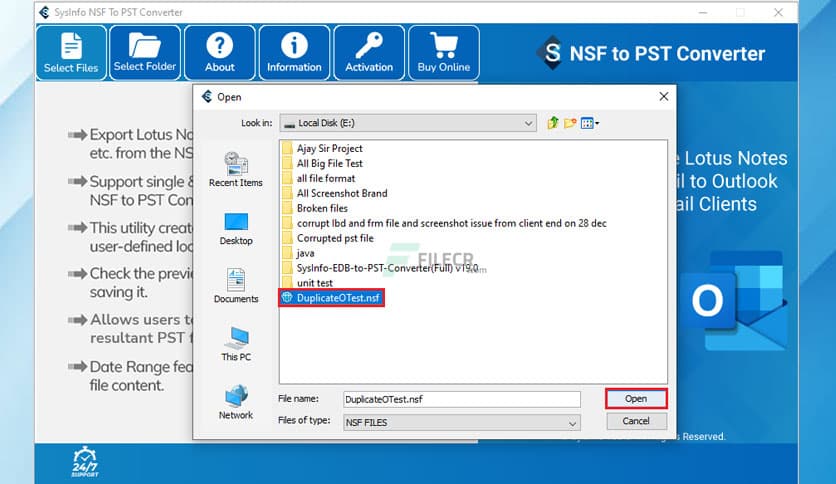
Task: Click the Up One Level icon
Action: pyautogui.click(x=553, y=123)
